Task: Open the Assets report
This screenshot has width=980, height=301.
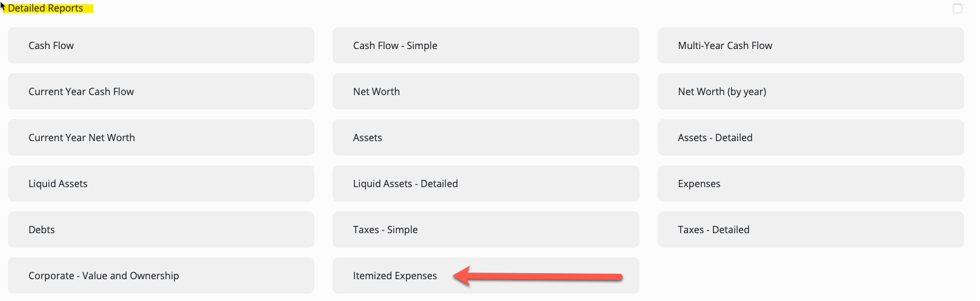Action: pyautogui.click(x=486, y=137)
